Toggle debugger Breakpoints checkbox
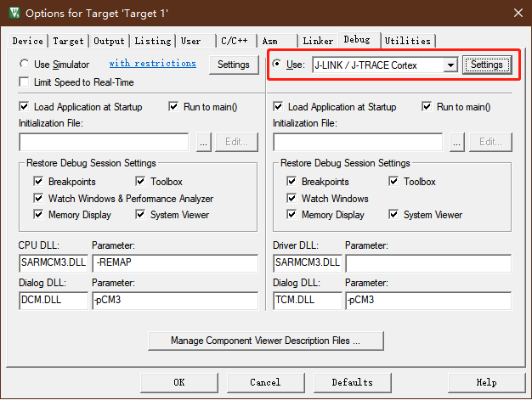The image size is (532, 400). (x=291, y=182)
